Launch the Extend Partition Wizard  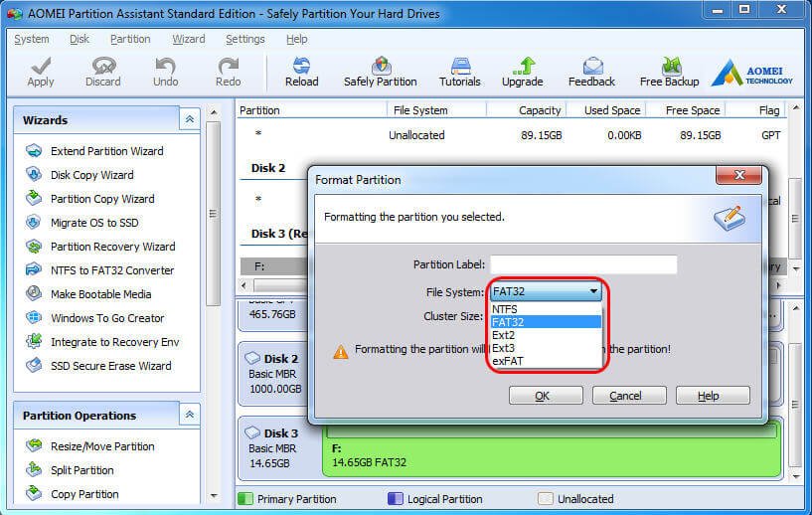click(x=106, y=151)
